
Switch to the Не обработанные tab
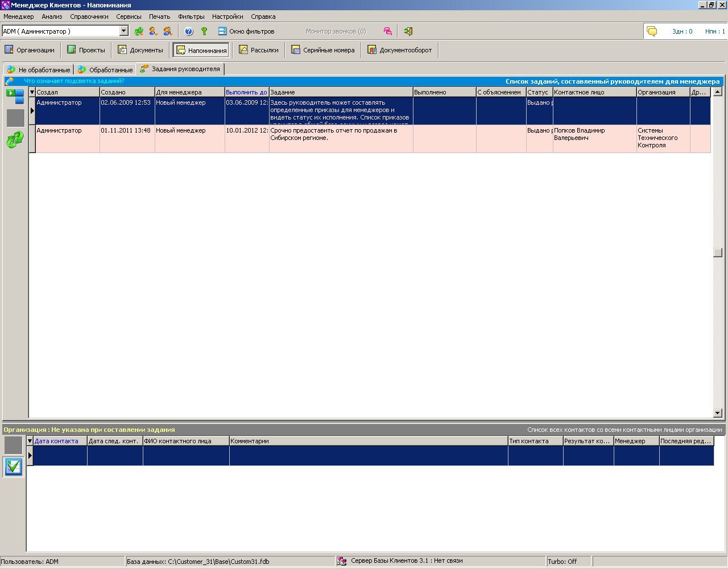click(39, 70)
